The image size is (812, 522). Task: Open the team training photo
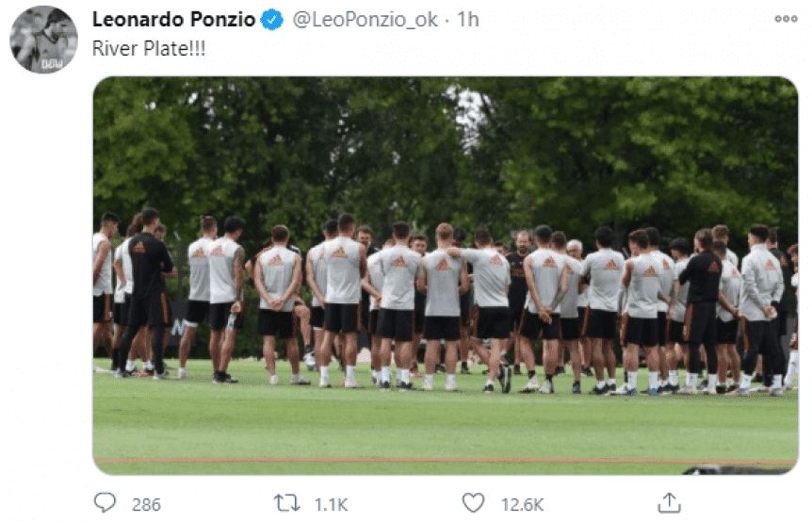pos(445,274)
